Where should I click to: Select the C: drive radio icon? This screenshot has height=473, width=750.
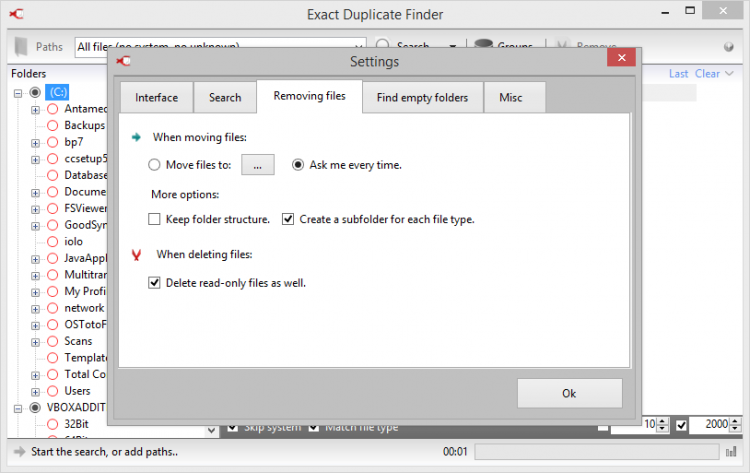(35, 92)
